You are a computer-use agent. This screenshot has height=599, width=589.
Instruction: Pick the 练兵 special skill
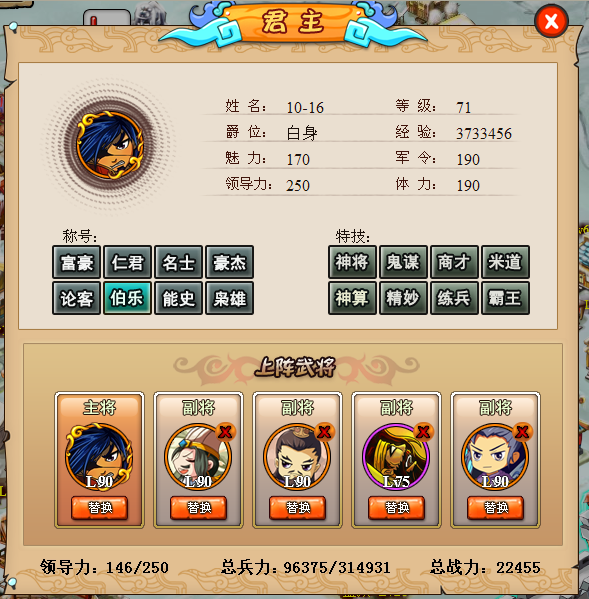454,298
